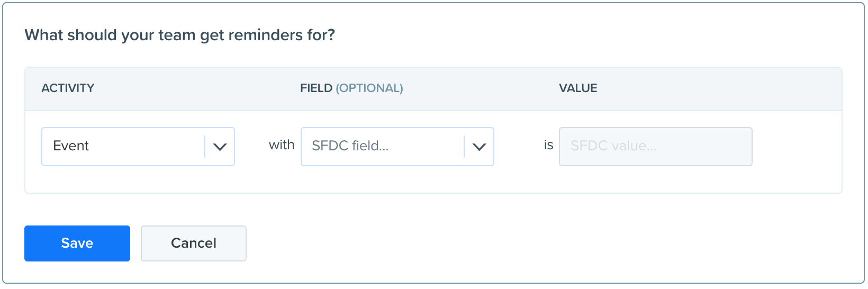Viewport: 868px width, 289px height.
Task: Click the SFDC field... placeholder text
Action: [350, 146]
